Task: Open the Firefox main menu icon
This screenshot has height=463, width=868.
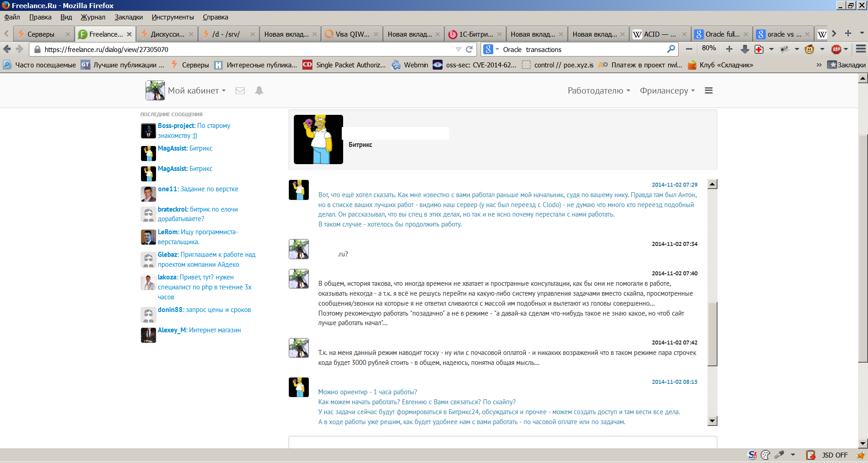Action: pos(861,49)
